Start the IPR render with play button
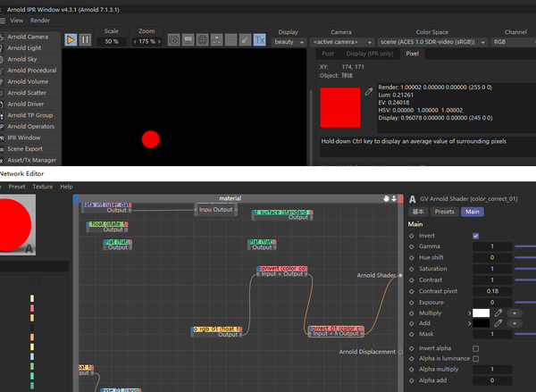The width and height of the screenshot is (536, 392). (71, 40)
